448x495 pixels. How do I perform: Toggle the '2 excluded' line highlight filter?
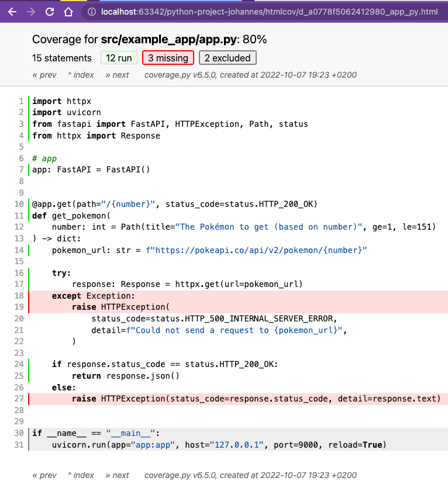point(228,58)
